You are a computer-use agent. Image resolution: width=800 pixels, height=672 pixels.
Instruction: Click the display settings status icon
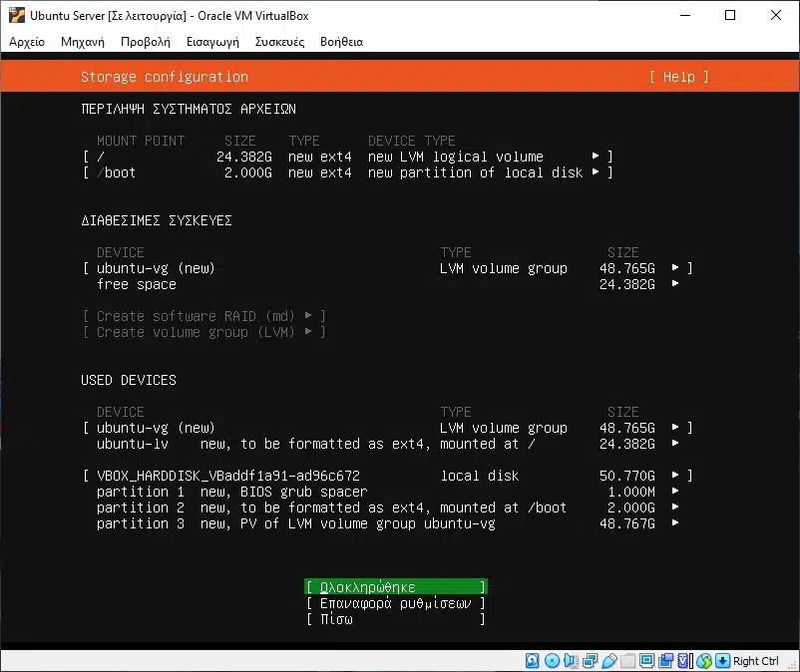click(647, 661)
